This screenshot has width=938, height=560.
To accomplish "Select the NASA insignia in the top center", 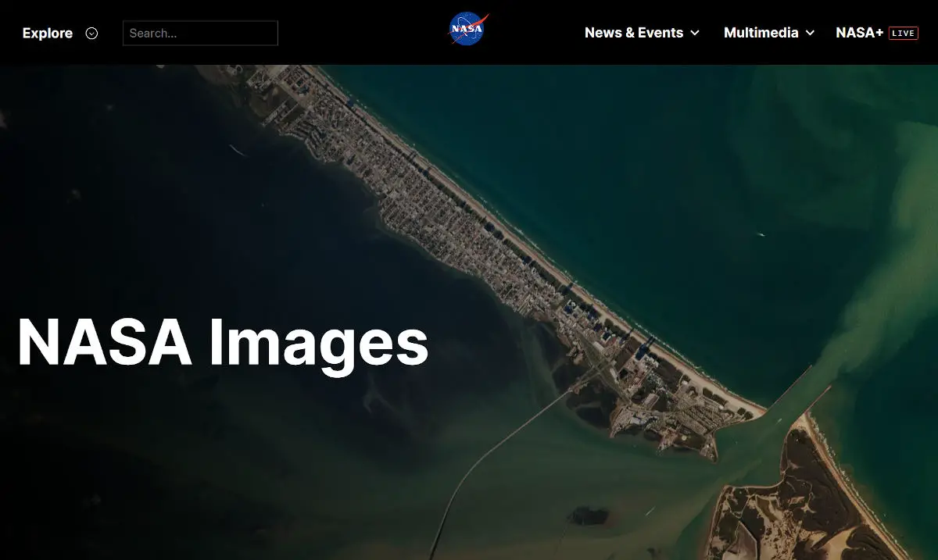I will point(467,28).
